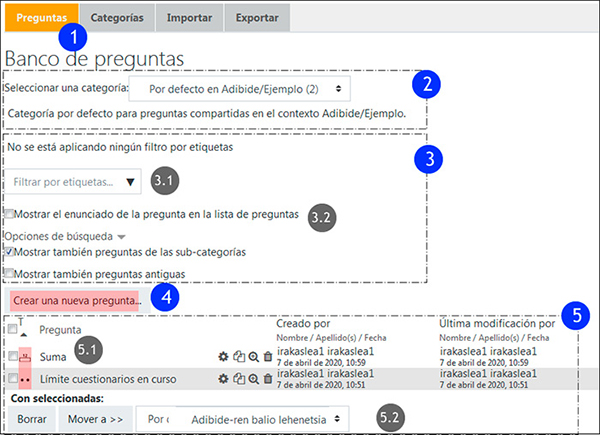This screenshot has width=600, height=435.
Task: Duplicate the Límite cuestionarios en curso question
Action: [x=238, y=378]
